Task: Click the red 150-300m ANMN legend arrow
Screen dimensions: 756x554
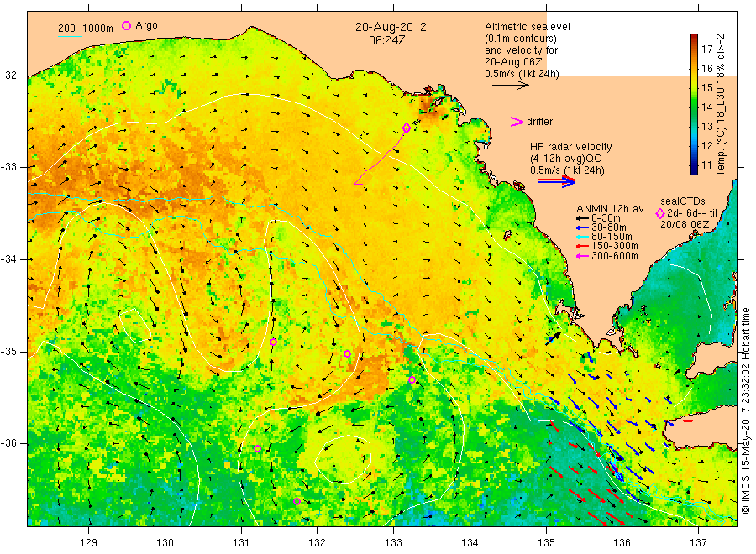Action: pyautogui.click(x=582, y=246)
